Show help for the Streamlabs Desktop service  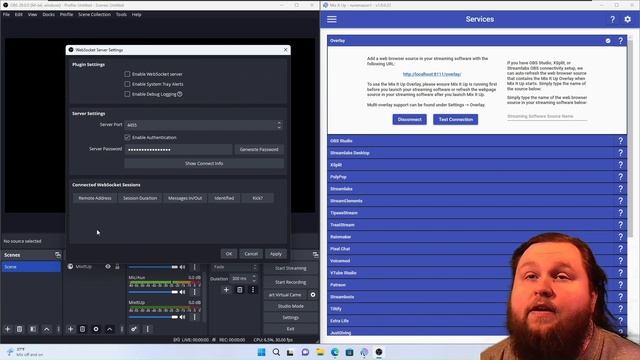tap(620, 153)
